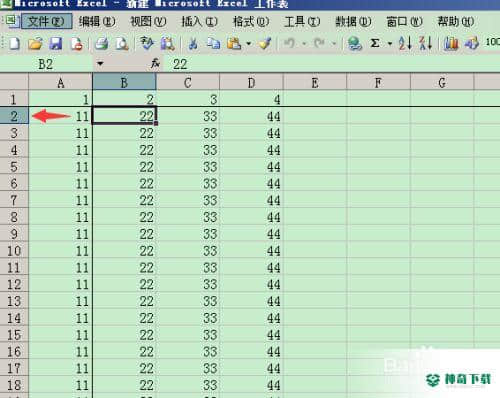Open the 窗口 (Window) menu

pyautogui.click(x=404, y=21)
